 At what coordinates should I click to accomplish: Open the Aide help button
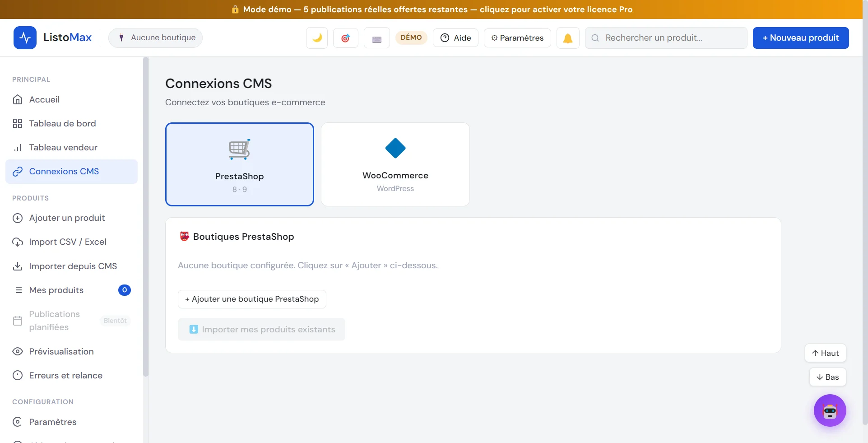tap(455, 38)
